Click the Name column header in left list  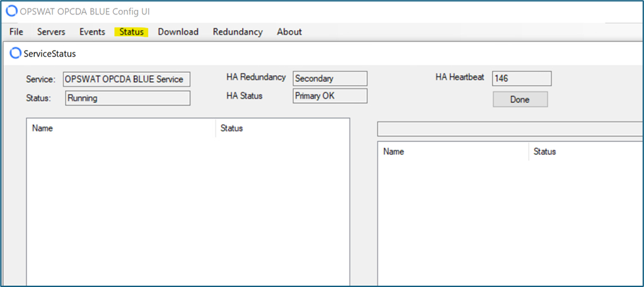point(121,128)
